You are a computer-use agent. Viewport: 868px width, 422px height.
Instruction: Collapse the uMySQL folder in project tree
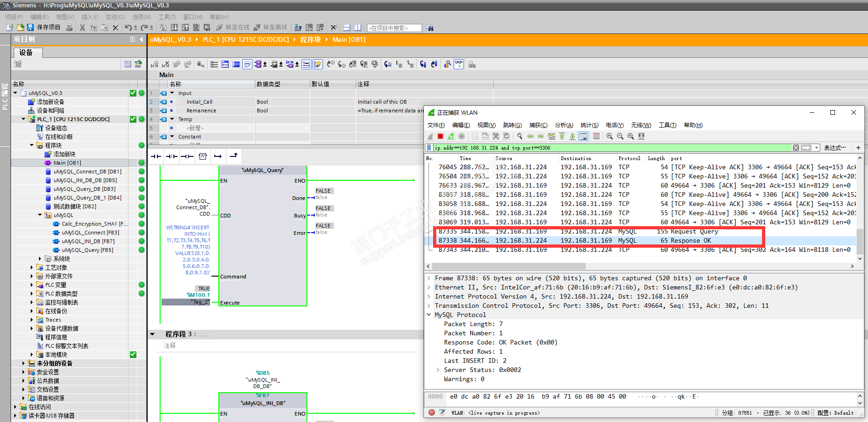pos(40,215)
